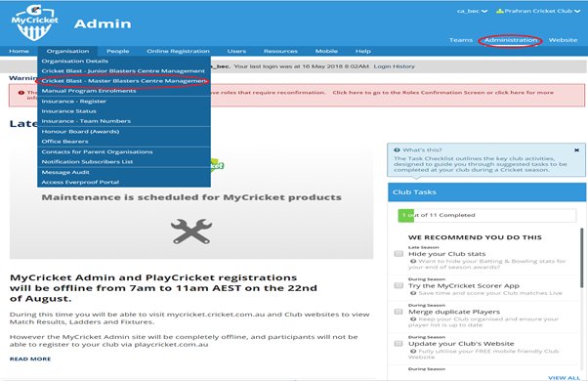Click the 'WE RECOMMEND YOU DO THIS' heading
Screen dimensions: 588x381
[x=475, y=237]
